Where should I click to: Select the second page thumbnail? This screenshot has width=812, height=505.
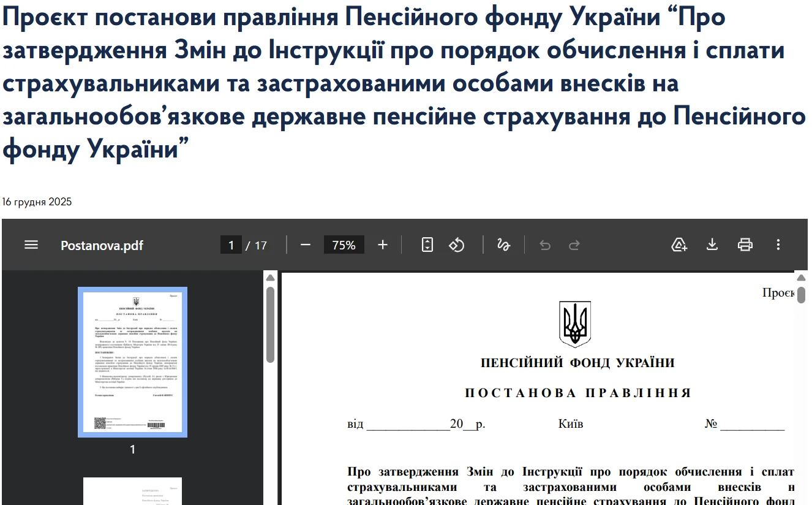click(x=132, y=490)
